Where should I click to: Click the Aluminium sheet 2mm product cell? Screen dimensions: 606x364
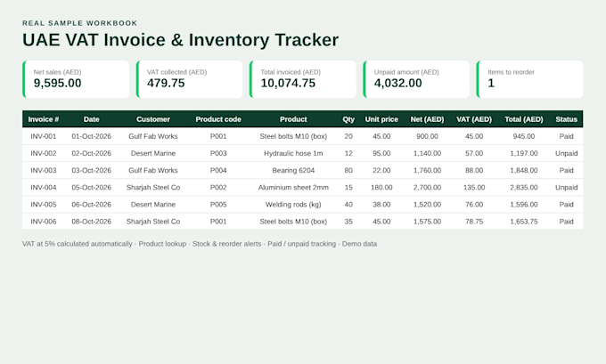pos(293,187)
